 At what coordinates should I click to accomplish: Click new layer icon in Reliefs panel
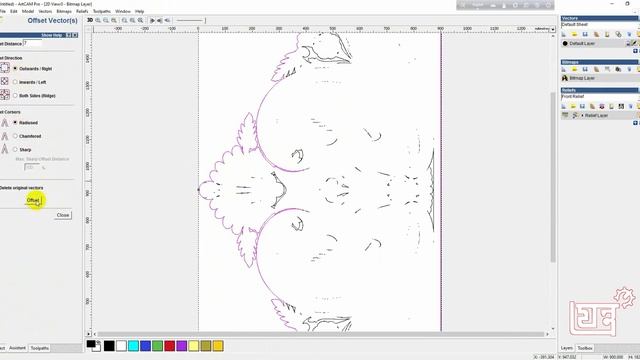tap(564, 107)
